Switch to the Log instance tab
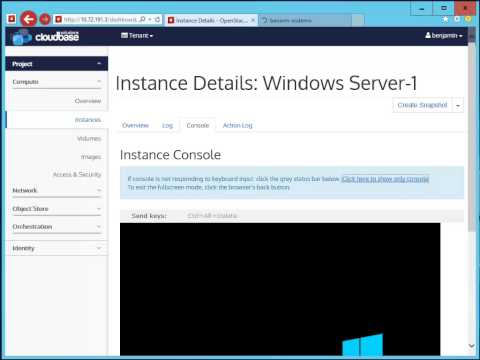This screenshot has height=360, width=480. coord(167,125)
